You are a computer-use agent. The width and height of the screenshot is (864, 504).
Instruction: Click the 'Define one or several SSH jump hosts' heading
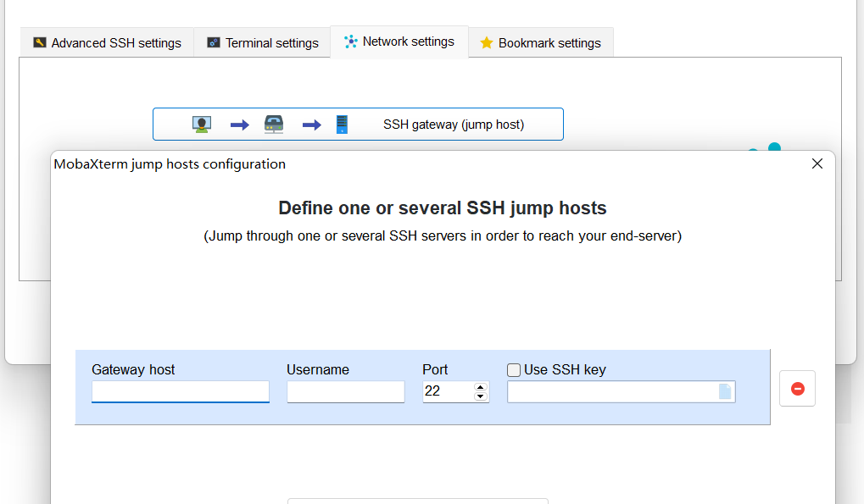click(443, 208)
